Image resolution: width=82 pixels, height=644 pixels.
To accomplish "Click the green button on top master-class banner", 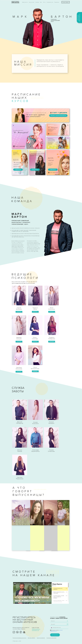I will click(58, 116).
